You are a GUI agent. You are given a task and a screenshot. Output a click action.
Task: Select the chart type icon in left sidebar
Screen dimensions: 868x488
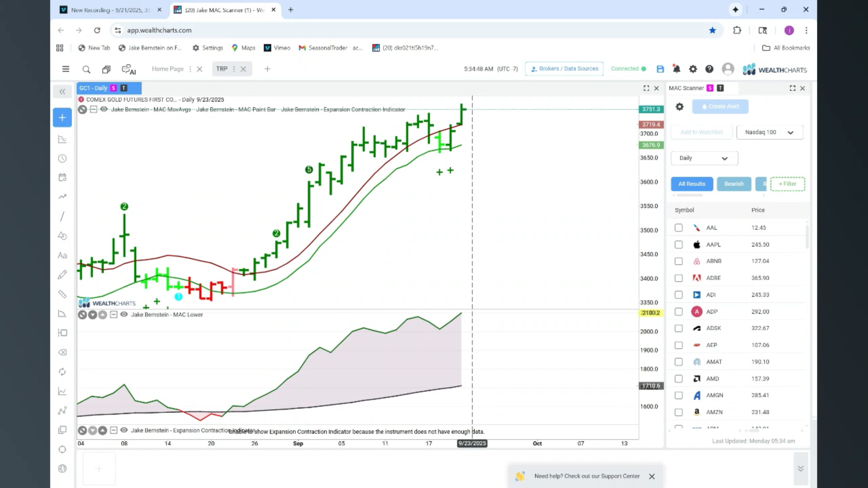62,139
